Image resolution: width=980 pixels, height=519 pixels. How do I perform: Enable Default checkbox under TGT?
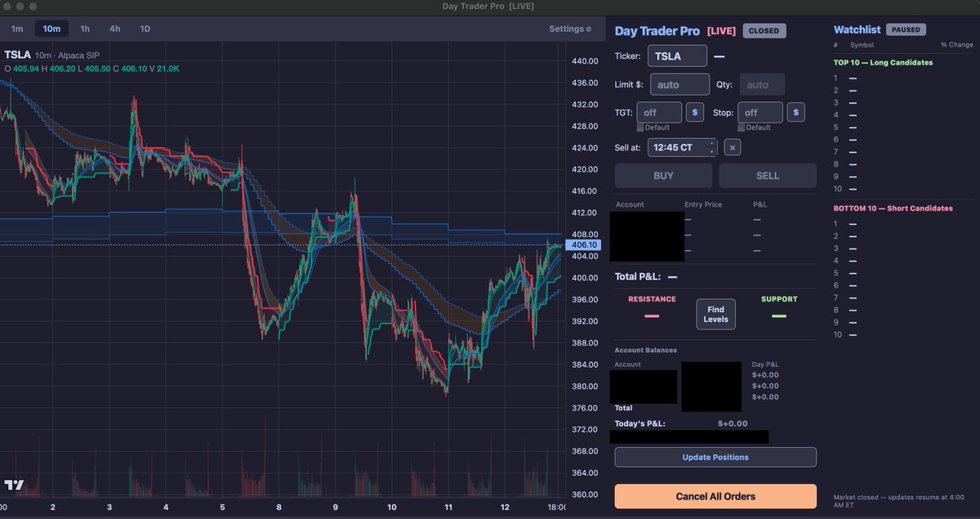[x=640, y=128]
